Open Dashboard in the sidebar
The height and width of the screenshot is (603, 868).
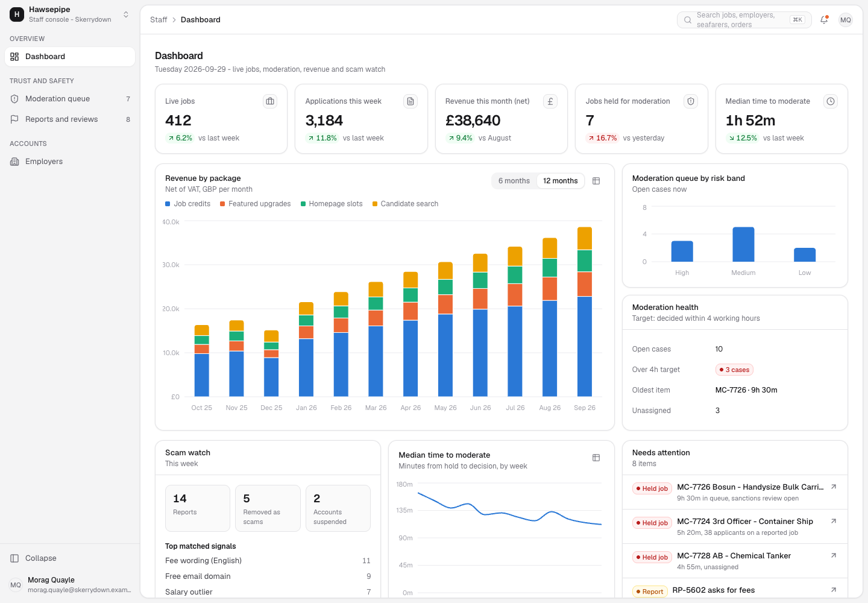point(70,57)
